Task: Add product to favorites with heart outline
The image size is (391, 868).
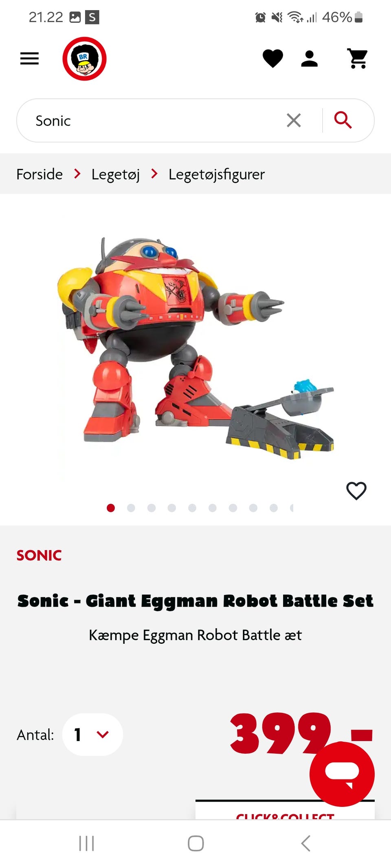Action: [x=356, y=491]
